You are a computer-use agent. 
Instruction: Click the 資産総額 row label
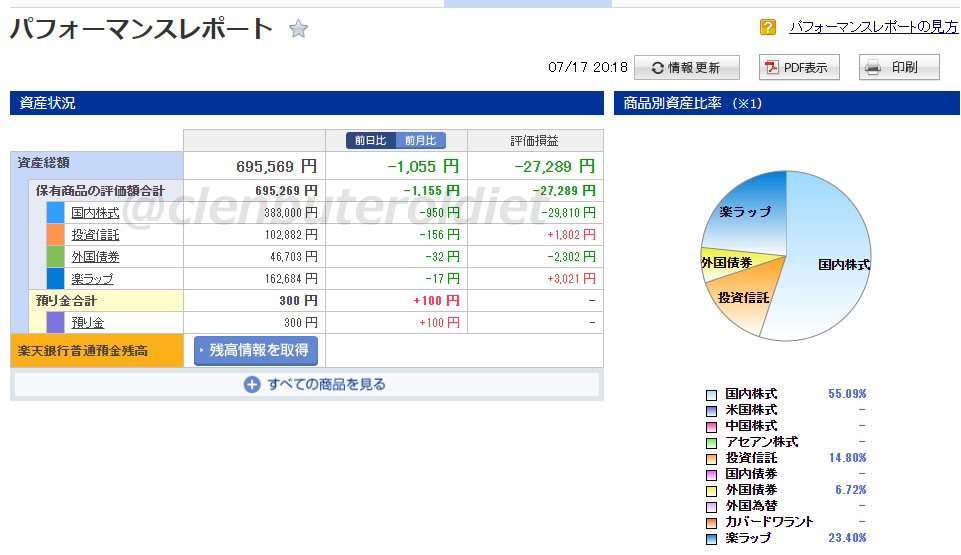(x=44, y=162)
